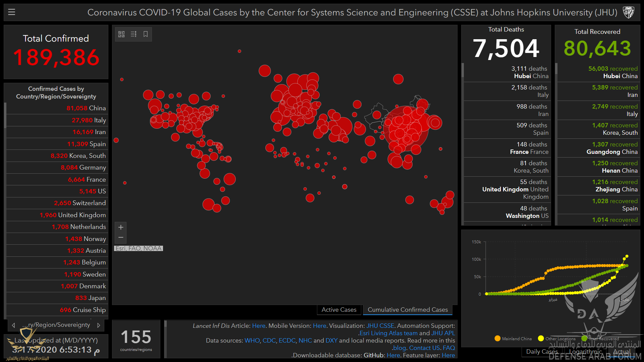The image size is (644, 362).
Task: Click the large Hubei China map circle
Action: click(406, 129)
